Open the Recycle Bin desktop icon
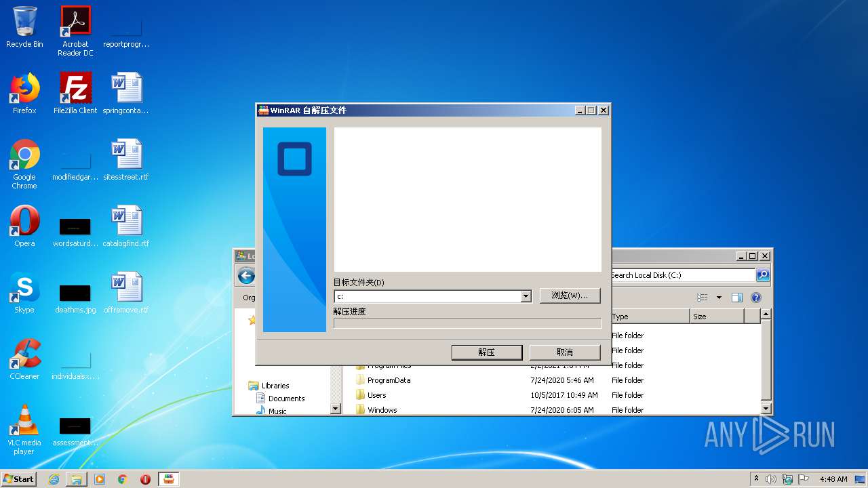This screenshot has width=868, height=488. 24,27
